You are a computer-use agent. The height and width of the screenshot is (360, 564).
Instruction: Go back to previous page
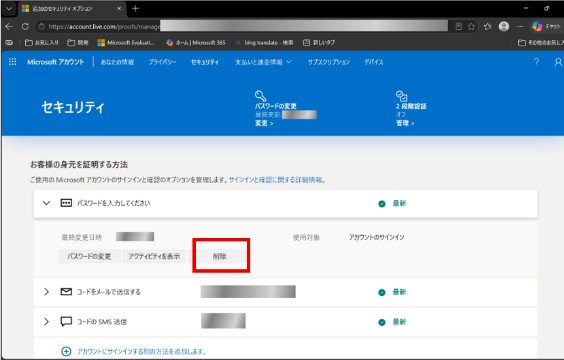[9, 26]
